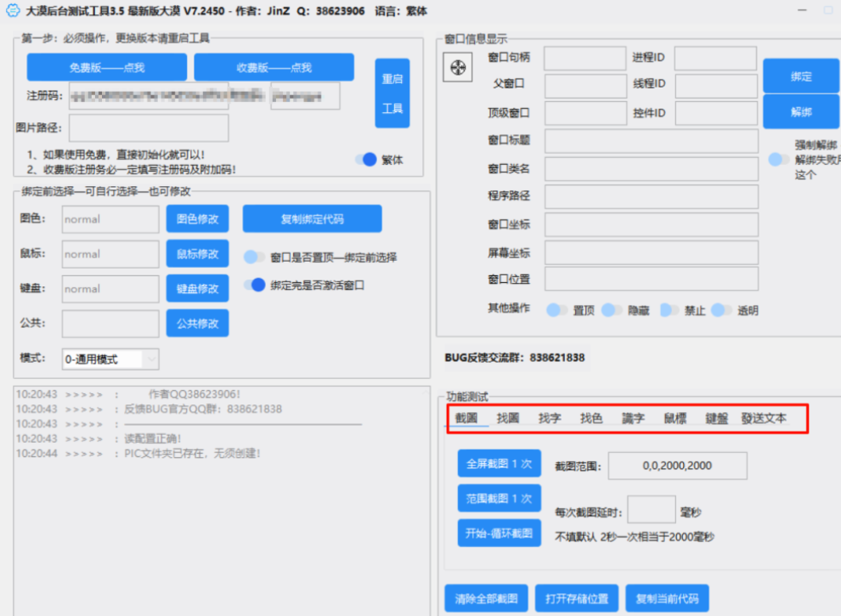Toggle the 繁體 language switch
This screenshot has height=616, width=841.
click(368, 159)
